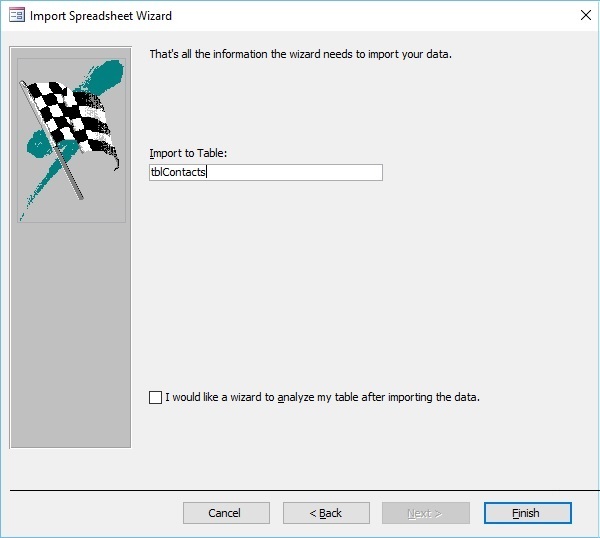600x538 pixels.
Task: Click the teal swoosh at the picture's top
Action: [108, 72]
